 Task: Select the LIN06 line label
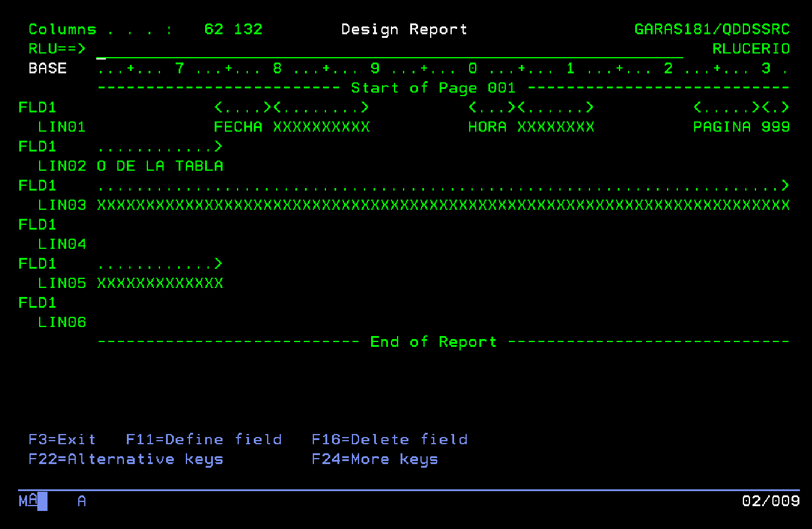[62, 322]
